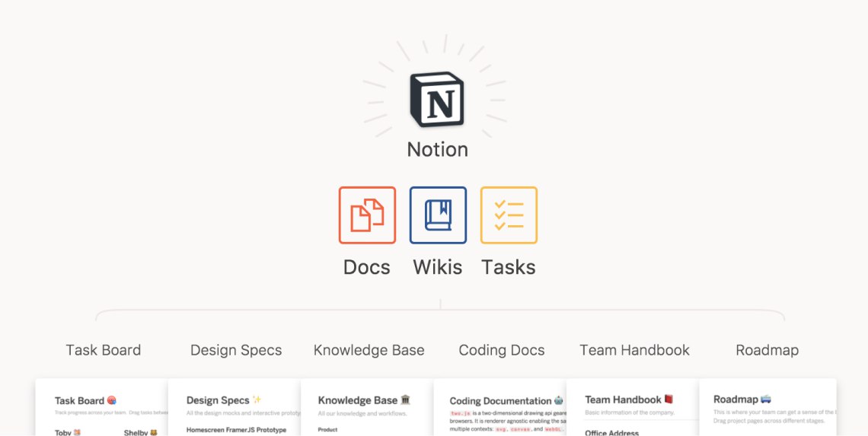This screenshot has height=436, width=868.
Task: Open the Task Board category heading
Action: pos(104,350)
